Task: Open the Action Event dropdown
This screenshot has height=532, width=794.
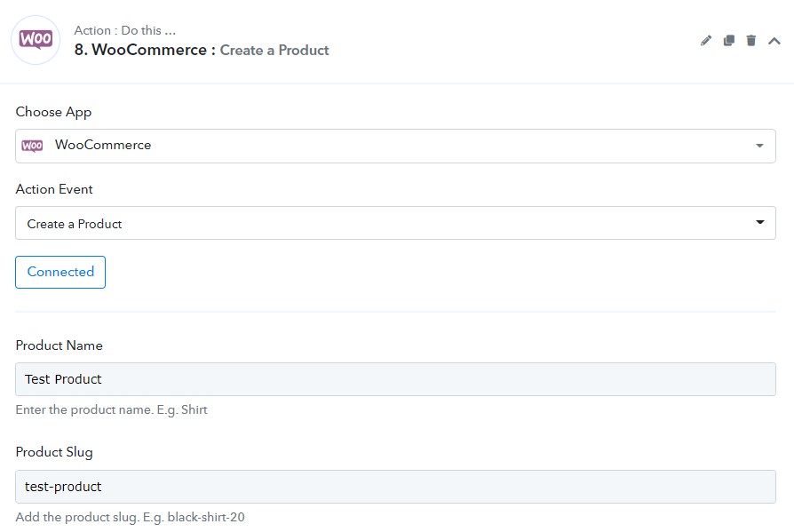Action: tap(395, 223)
